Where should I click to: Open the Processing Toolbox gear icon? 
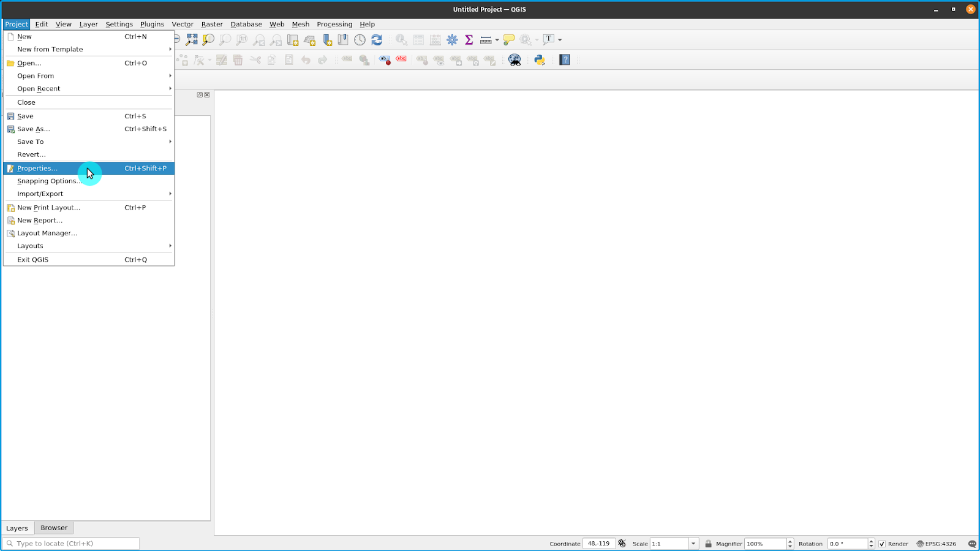coord(452,40)
